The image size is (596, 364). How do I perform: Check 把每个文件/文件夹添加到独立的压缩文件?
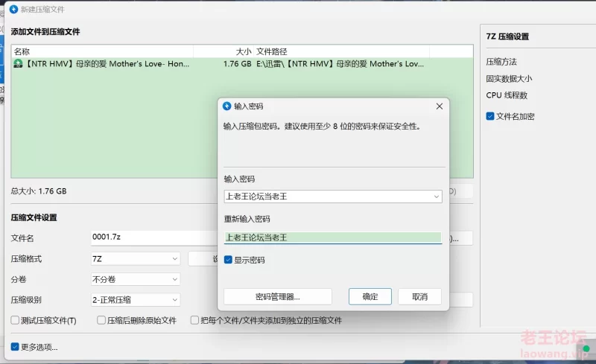pos(194,320)
